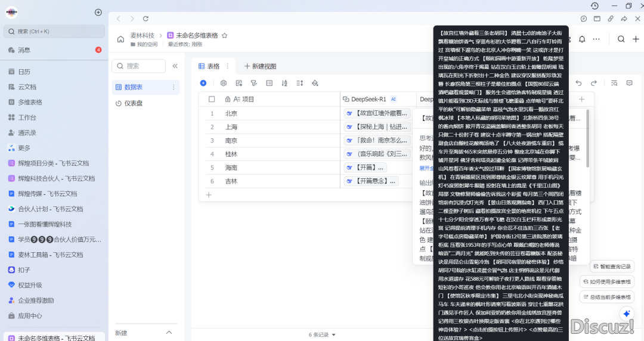The width and height of the screenshot is (644, 341).
Task: Open the fill color tool
Action: point(315,83)
